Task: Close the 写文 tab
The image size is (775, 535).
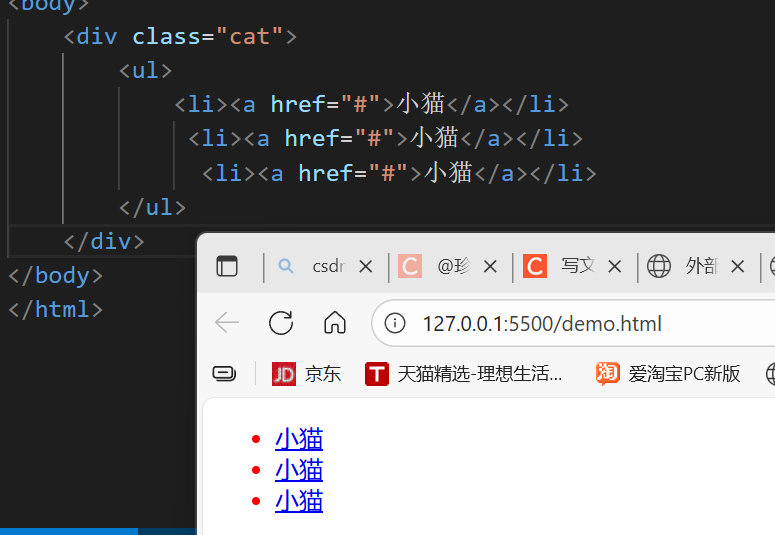Action: point(615,267)
